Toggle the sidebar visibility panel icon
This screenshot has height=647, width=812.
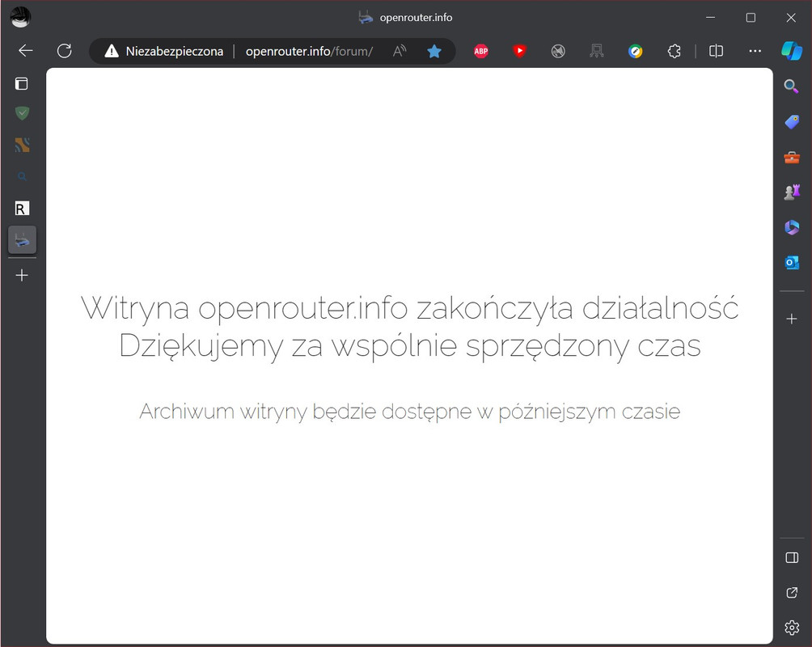point(792,557)
